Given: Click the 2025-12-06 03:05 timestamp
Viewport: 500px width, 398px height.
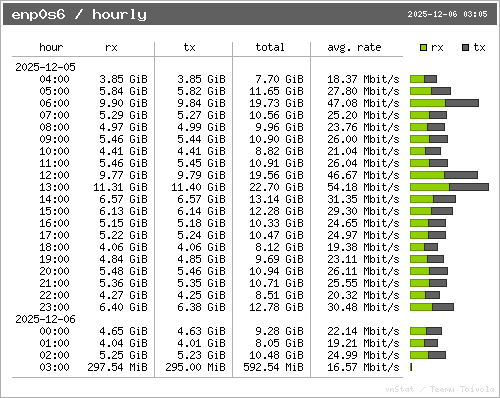Looking at the screenshot, I should [447, 14].
